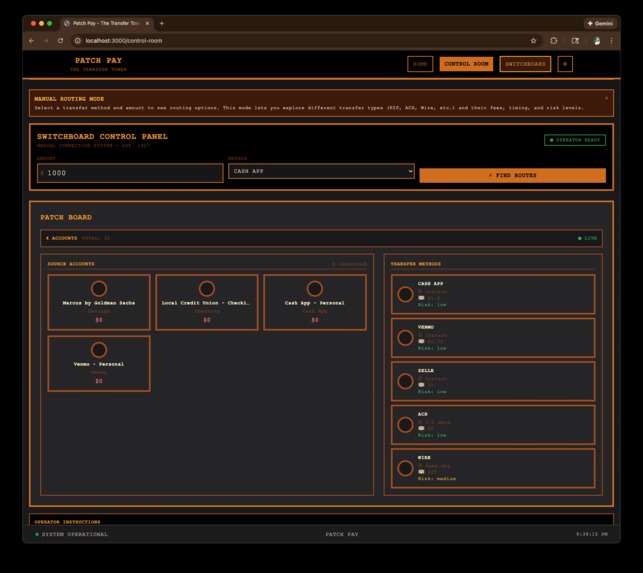Click the Gemini button in the browser
643x573 pixels.
[600, 23]
